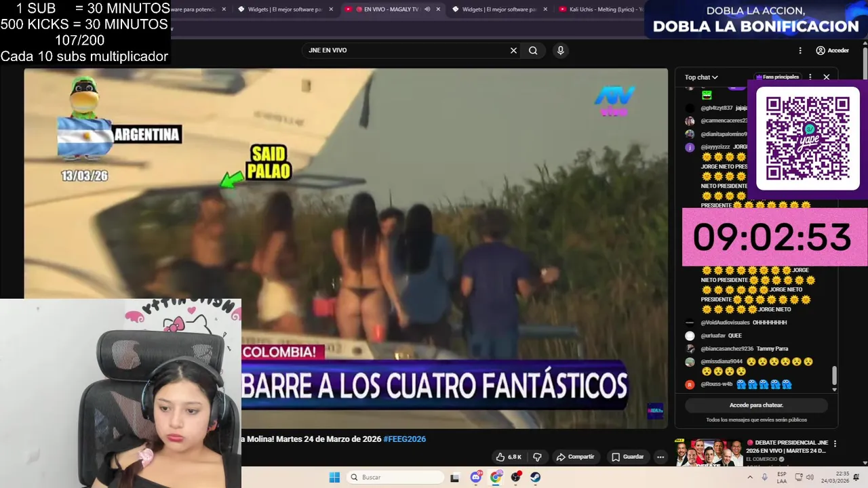The image size is (868, 488).
Task: Open the Top chat dropdown
Action: click(701, 77)
